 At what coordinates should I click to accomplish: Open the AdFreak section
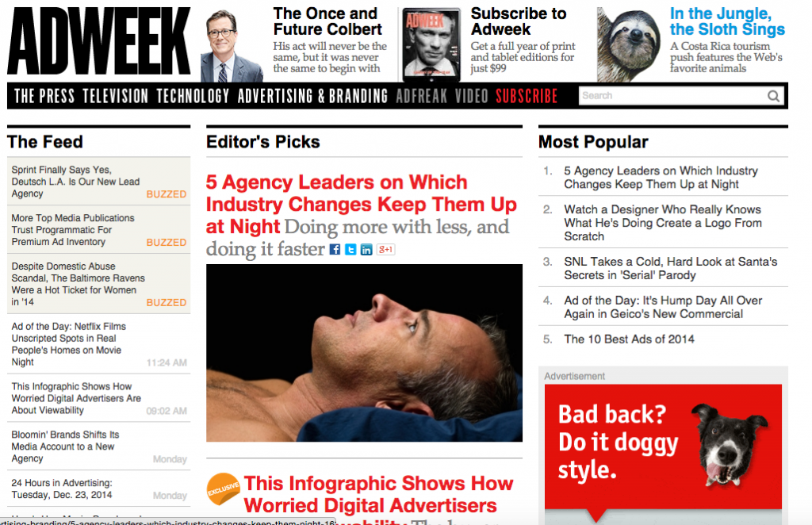(422, 96)
